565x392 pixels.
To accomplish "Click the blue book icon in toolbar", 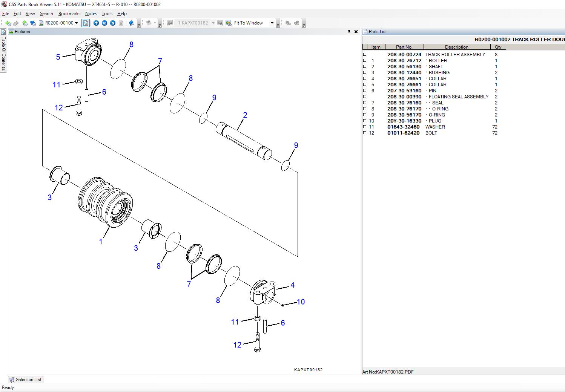I will coord(131,23).
